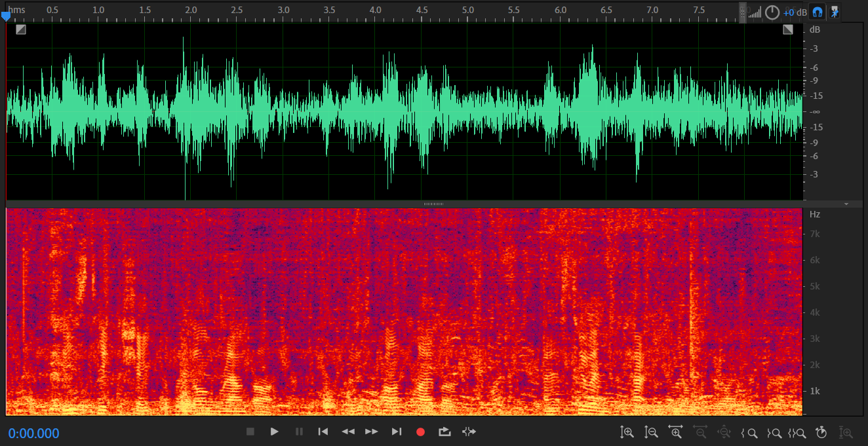868x446 pixels.
Task: Click the red Record button
Action: pyautogui.click(x=421, y=432)
